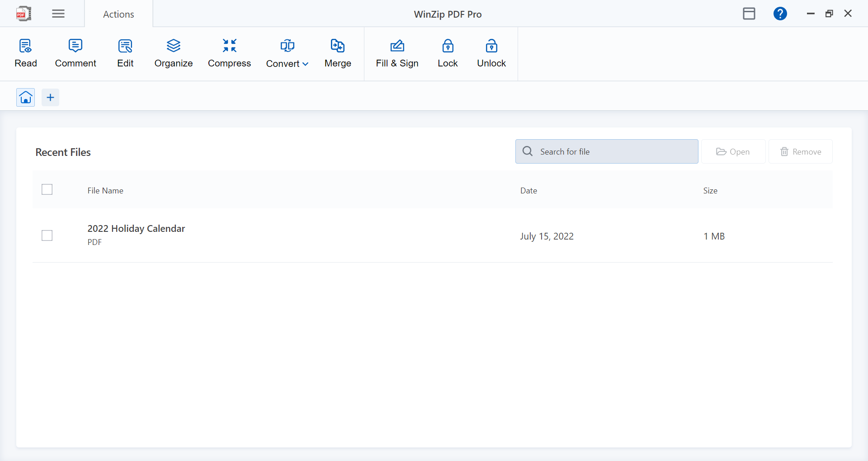Toggle the panel layout view
This screenshot has width=868, height=461.
[749, 14]
